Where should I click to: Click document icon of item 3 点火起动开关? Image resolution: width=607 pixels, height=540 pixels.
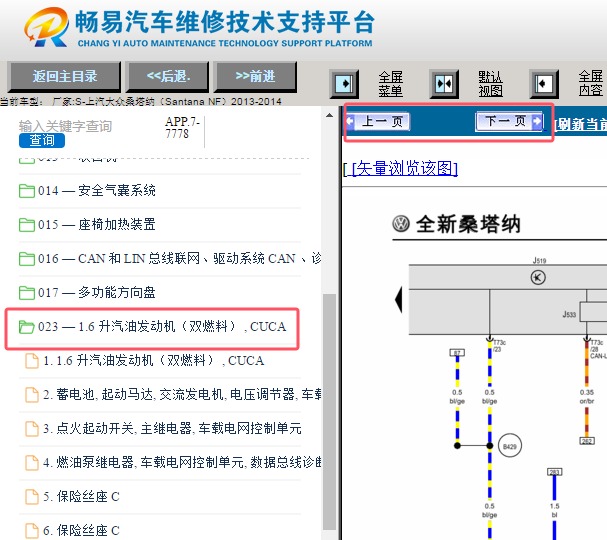coord(32,429)
